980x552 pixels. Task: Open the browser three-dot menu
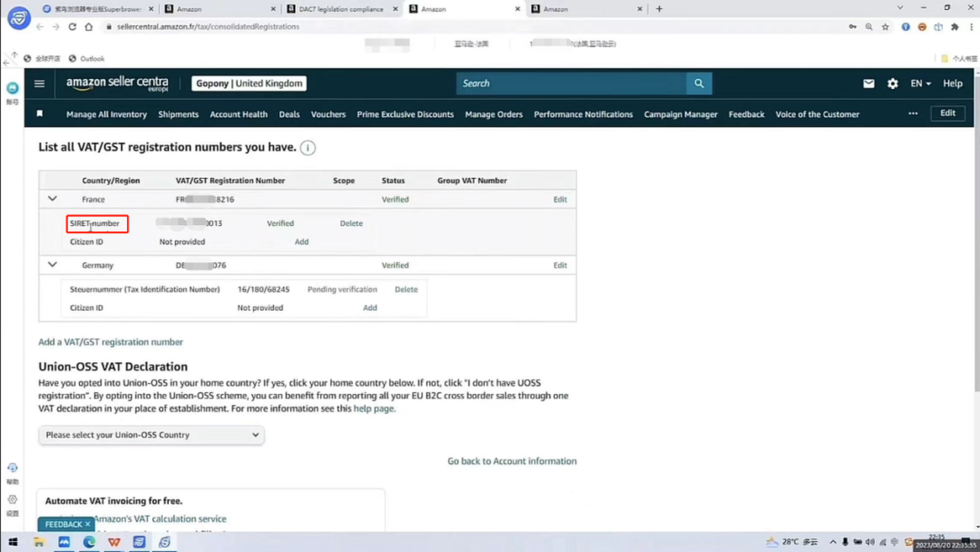[971, 27]
